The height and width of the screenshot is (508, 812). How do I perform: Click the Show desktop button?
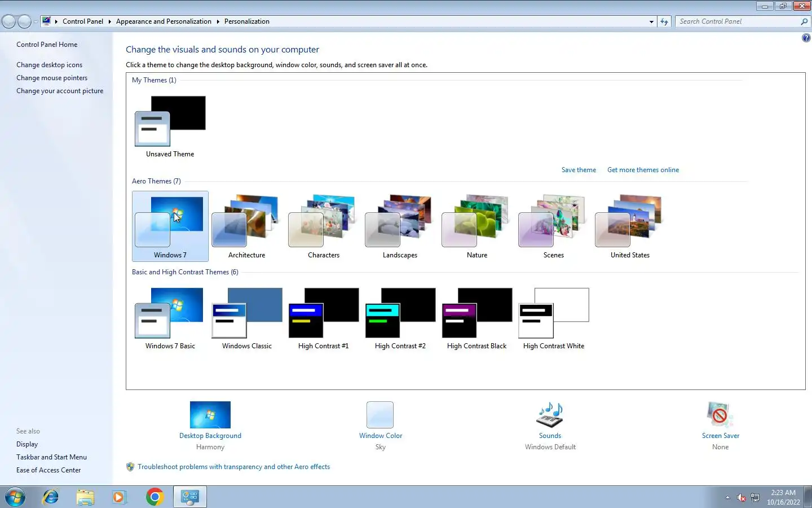pos(808,497)
